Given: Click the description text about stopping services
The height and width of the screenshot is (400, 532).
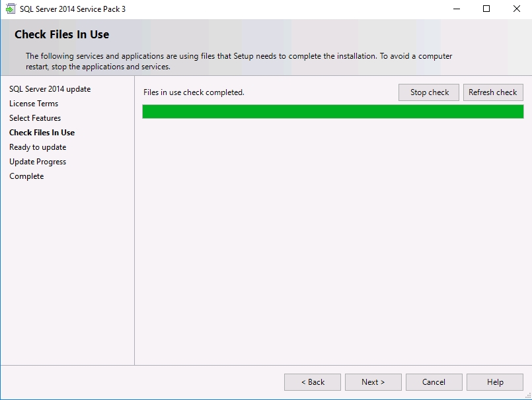Looking at the screenshot, I should tap(239, 61).
